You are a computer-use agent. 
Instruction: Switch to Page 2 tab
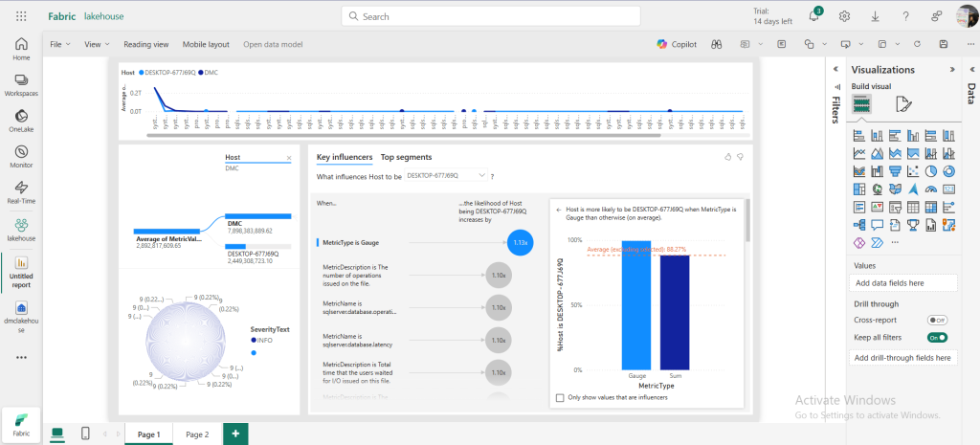[x=197, y=434]
